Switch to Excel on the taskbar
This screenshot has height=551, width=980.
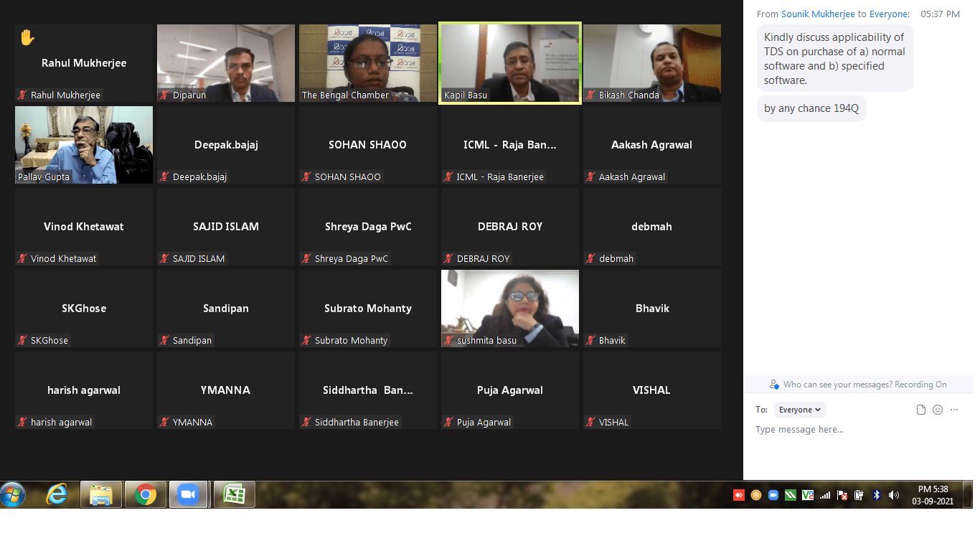point(235,495)
